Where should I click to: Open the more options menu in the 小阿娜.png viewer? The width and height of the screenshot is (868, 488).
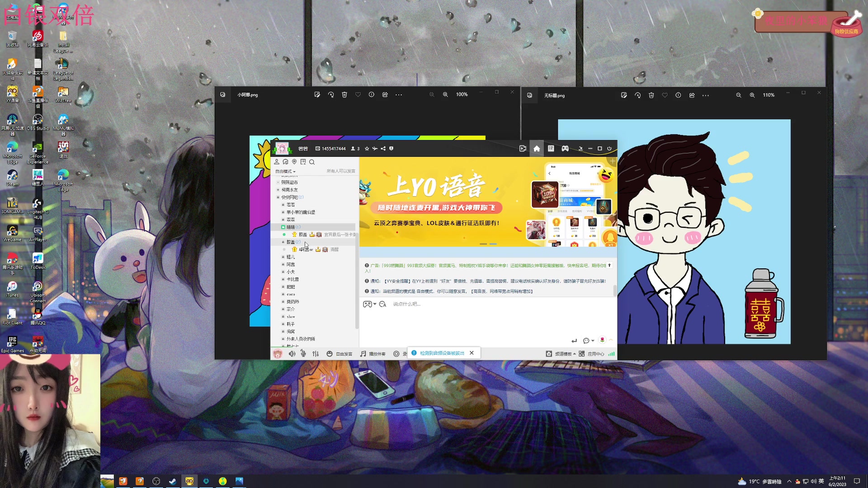coord(399,95)
